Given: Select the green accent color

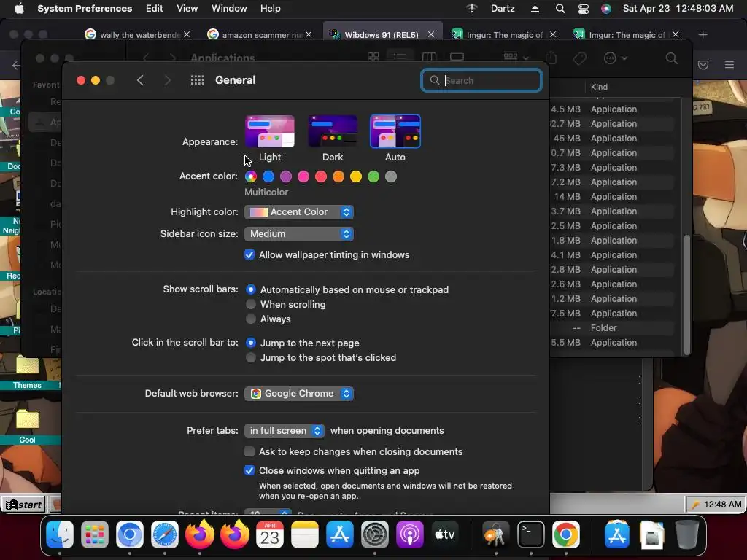Looking at the screenshot, I should 373,176.
